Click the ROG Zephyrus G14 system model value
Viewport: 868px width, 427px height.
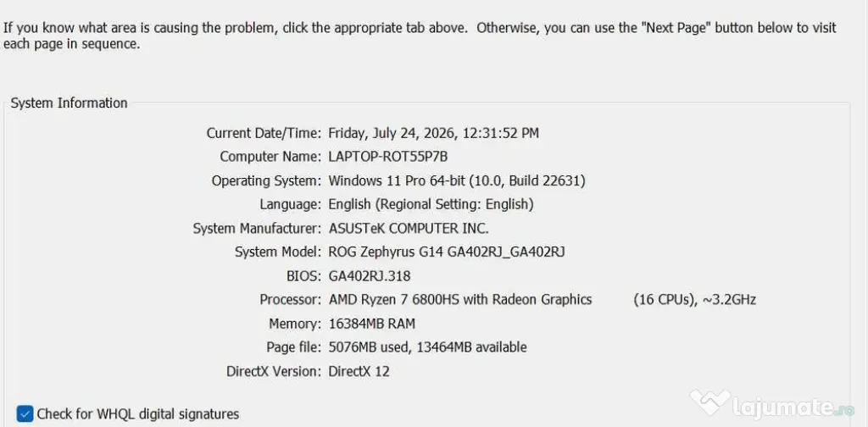(447, 252)
